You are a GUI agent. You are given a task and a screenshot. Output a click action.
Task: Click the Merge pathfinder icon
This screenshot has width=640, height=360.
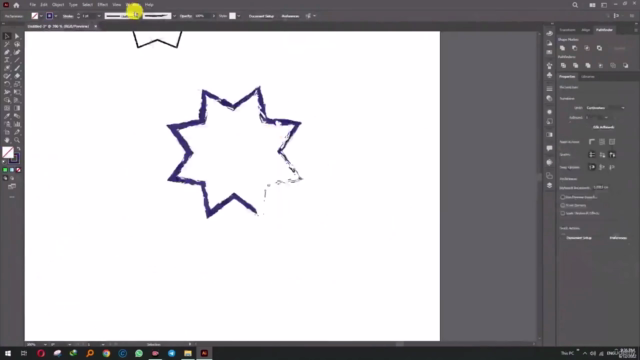point(588,65)
